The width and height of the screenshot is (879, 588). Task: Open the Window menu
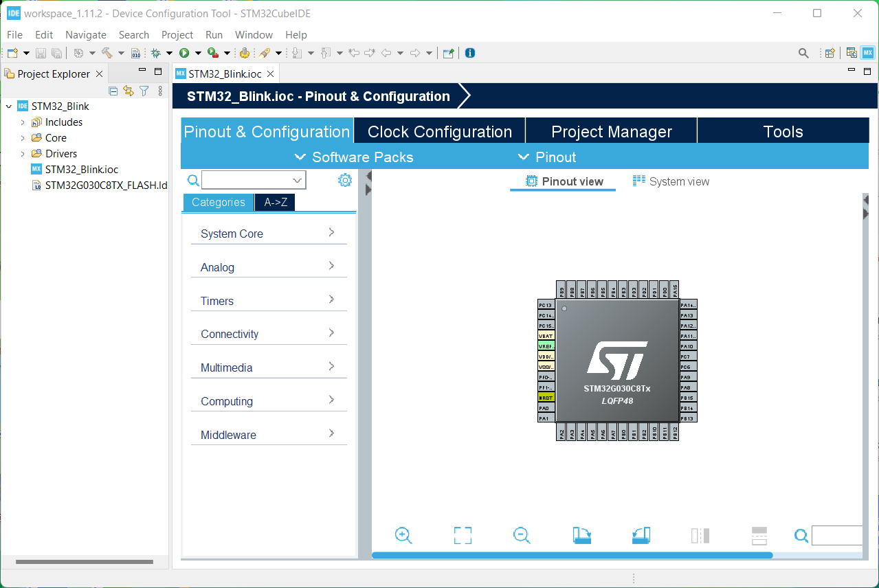pos(254,34)
